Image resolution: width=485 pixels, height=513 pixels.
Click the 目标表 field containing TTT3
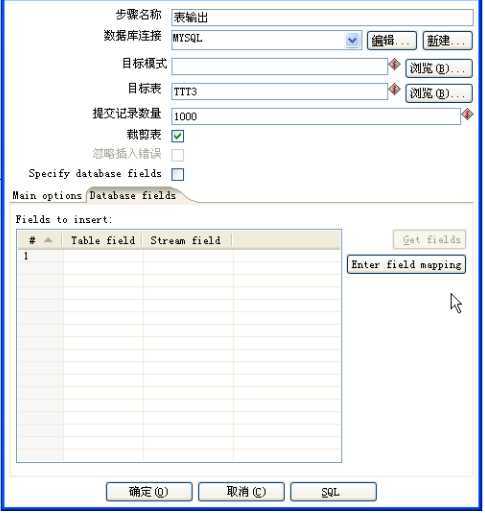(x=280, y=91)
